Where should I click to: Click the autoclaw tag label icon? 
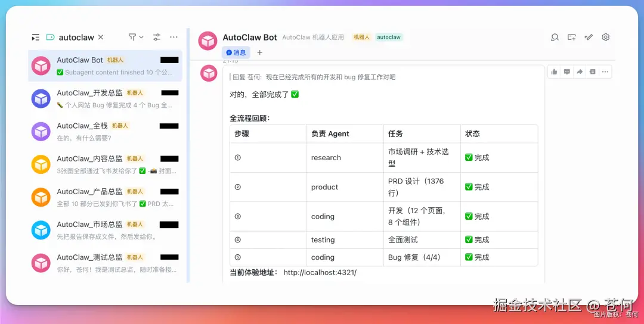coord(50,38)
